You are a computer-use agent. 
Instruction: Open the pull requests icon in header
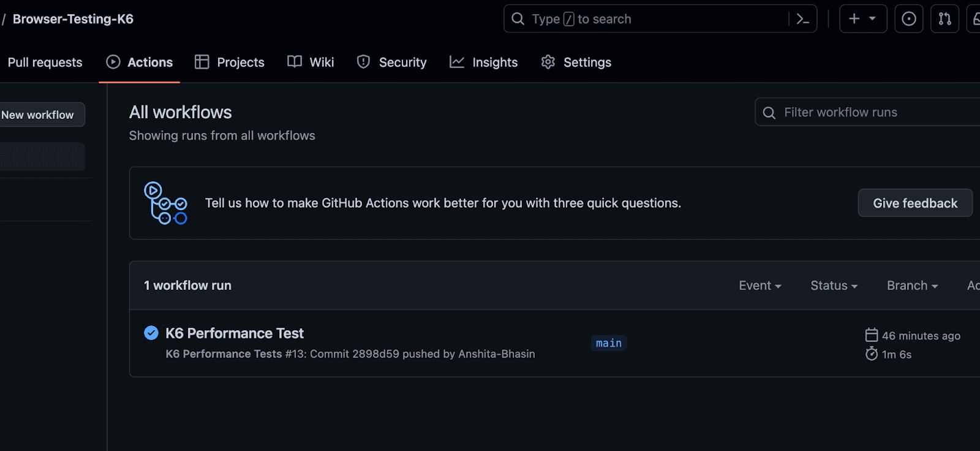pyautogui.click(x=945, y=19)
